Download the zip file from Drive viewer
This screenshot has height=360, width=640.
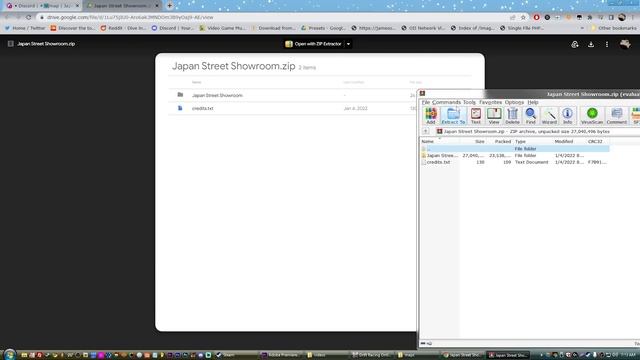[x=591, y=44]
